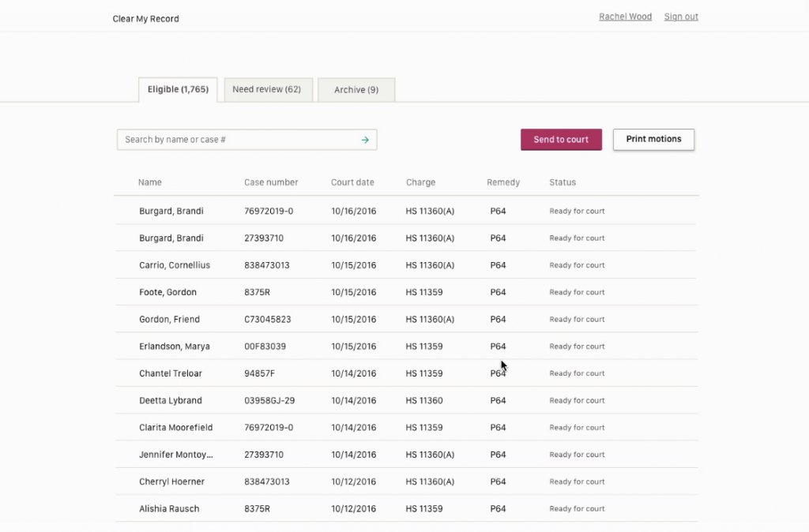This screenshot has height=532, width=809.
Task: Click the Print motions button
Action: 653,140
